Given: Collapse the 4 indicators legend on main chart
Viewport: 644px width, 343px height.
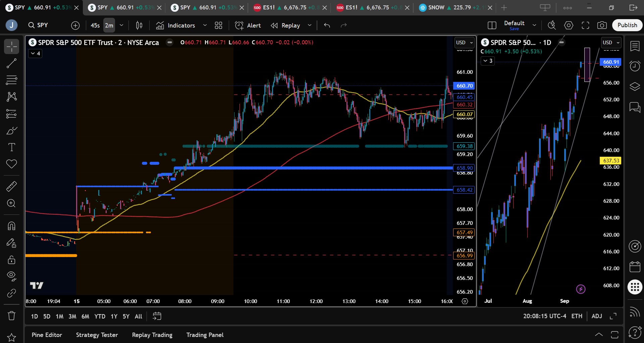Looking at the screenshot, I should click(x=35, y=53).
